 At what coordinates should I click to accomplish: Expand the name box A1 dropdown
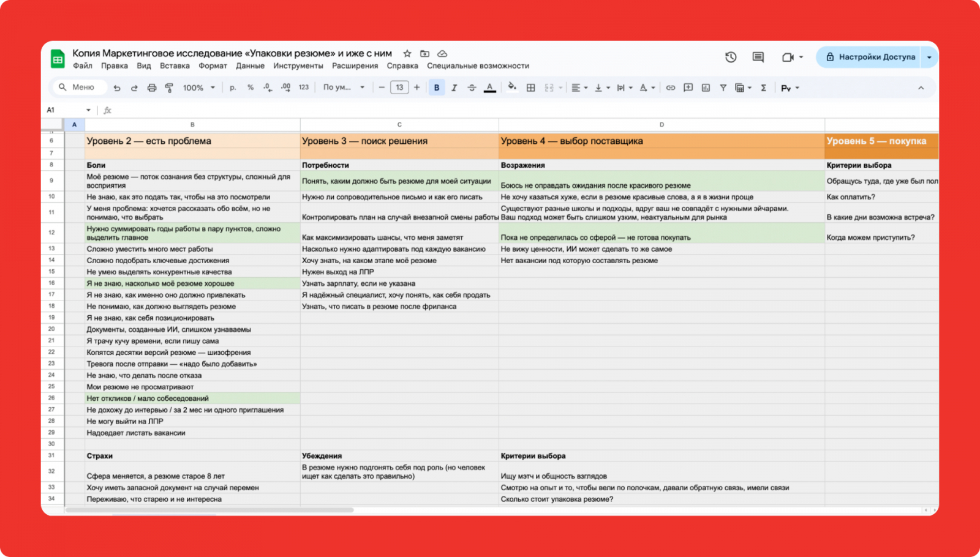pos(88,110)
